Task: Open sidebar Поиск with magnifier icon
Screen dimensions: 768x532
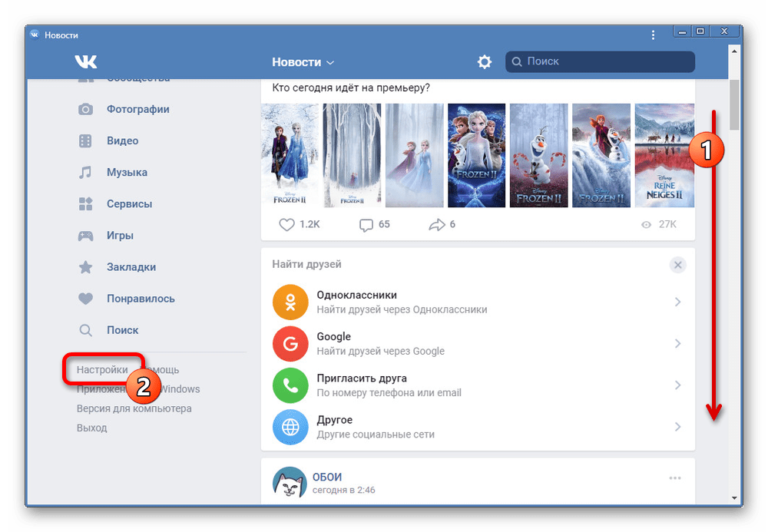Action: (x=85, y=330)
